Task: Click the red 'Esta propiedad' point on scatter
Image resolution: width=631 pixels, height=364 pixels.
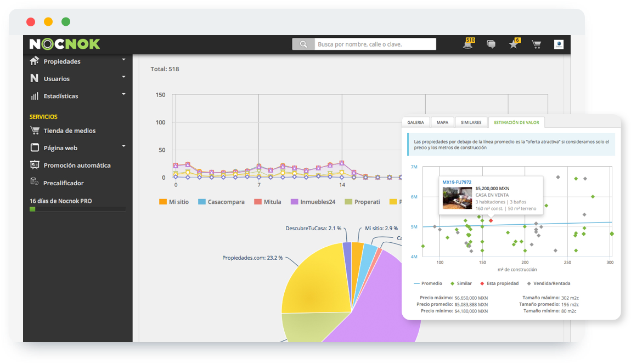Action: coord(491,220)
